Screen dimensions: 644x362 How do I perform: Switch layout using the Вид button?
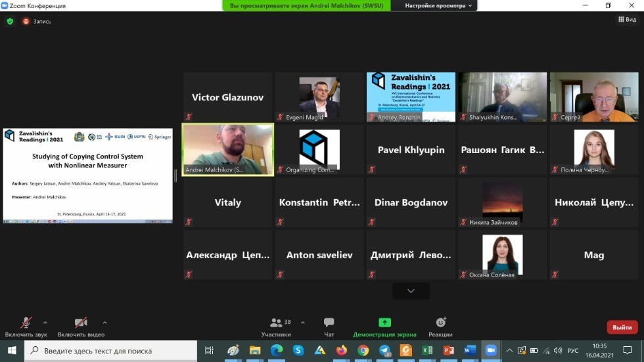point(627,20)
